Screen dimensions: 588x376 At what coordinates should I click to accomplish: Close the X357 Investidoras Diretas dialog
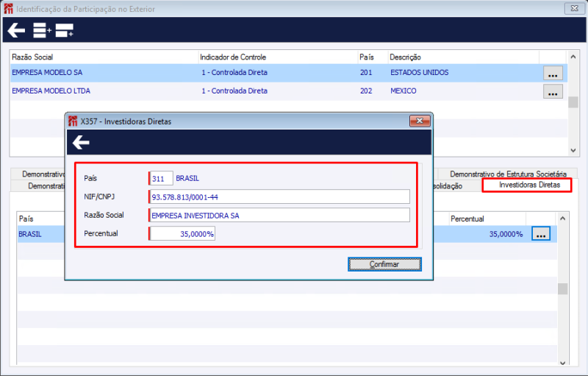[x=420, y=121]
